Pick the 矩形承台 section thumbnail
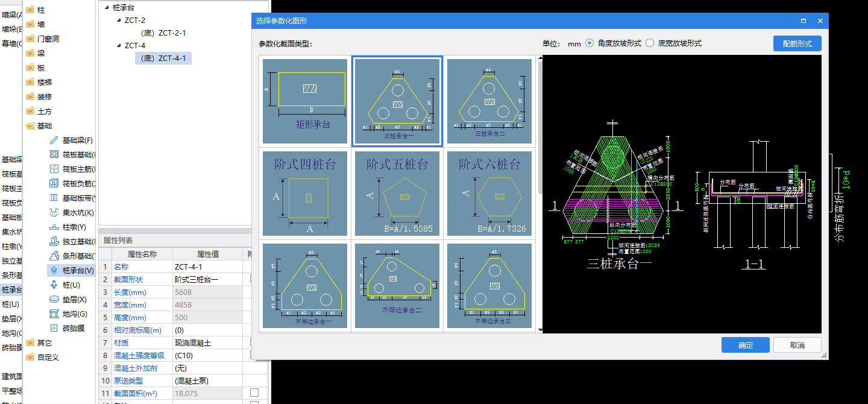Viewport: 868px width, 404px height. tap(305, 101)
